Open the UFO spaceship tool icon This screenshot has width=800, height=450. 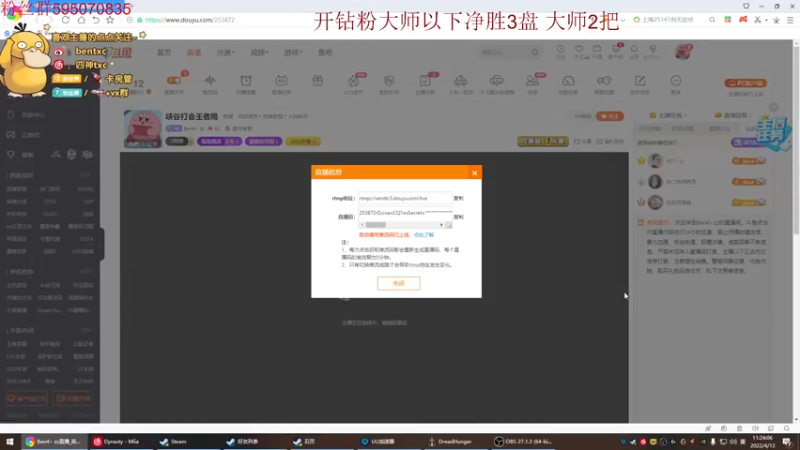click(496, 83)
